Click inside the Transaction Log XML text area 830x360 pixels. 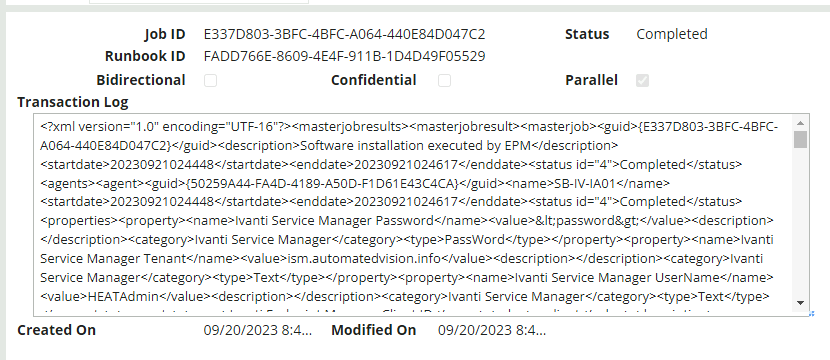click(x=414, y=214)
